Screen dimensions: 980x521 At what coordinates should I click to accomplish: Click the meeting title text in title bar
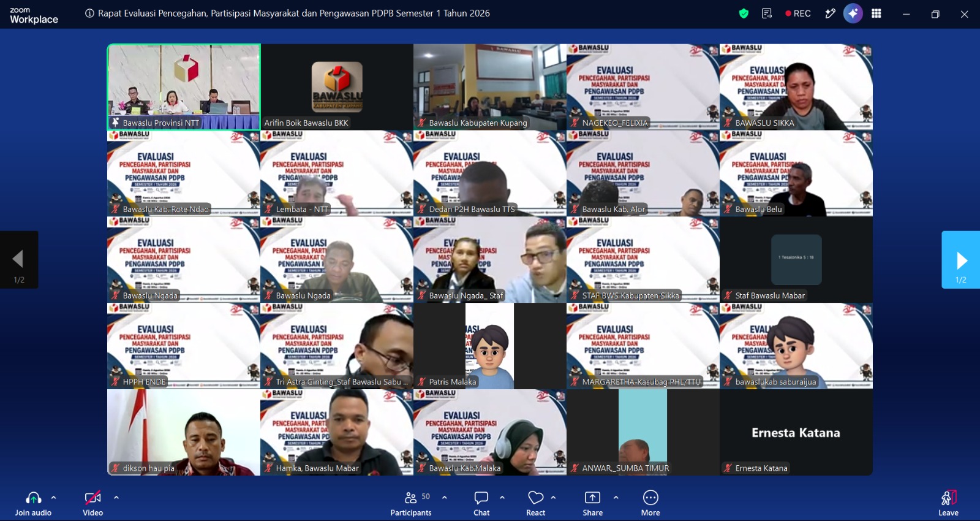coord(294,13)
